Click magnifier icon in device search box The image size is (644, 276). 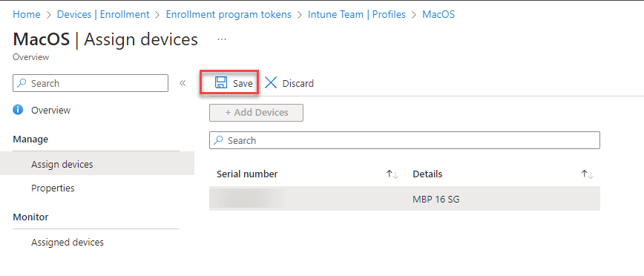220,140
